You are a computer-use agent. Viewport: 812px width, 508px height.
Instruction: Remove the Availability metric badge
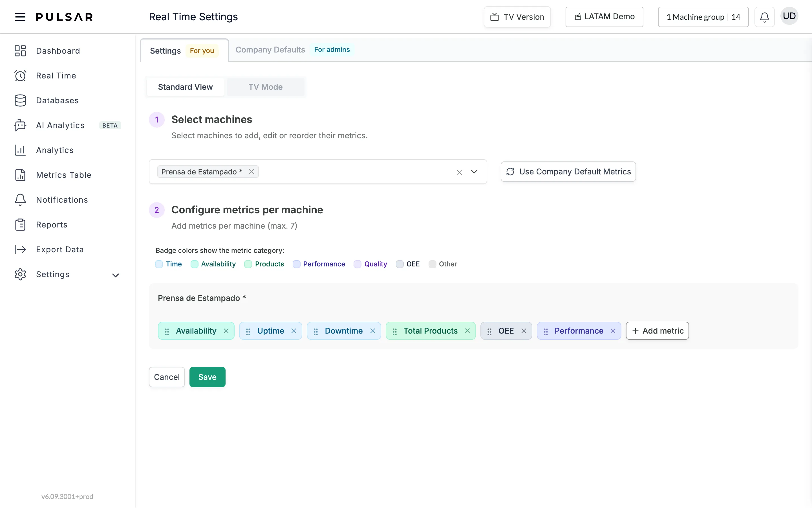click(x=226, y=331)
